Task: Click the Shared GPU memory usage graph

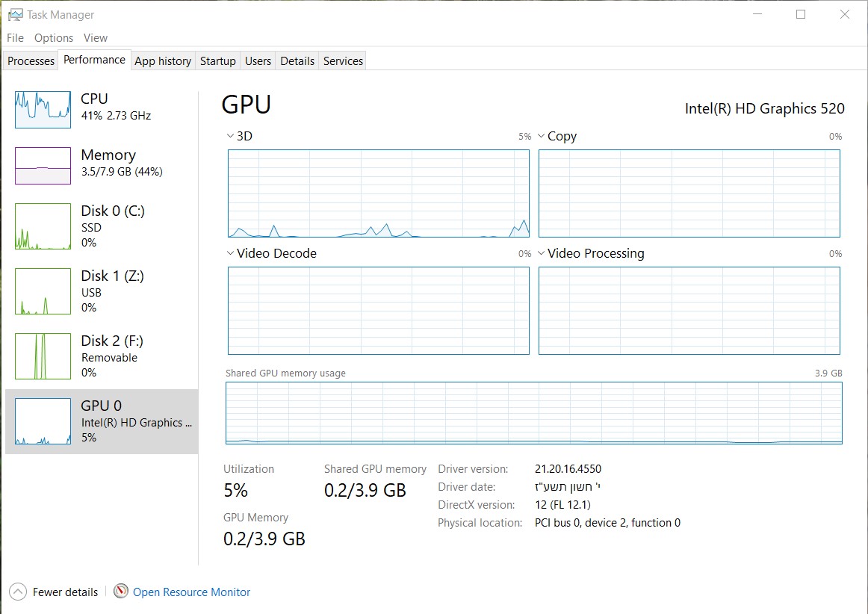Action: (x=533, y=413)
